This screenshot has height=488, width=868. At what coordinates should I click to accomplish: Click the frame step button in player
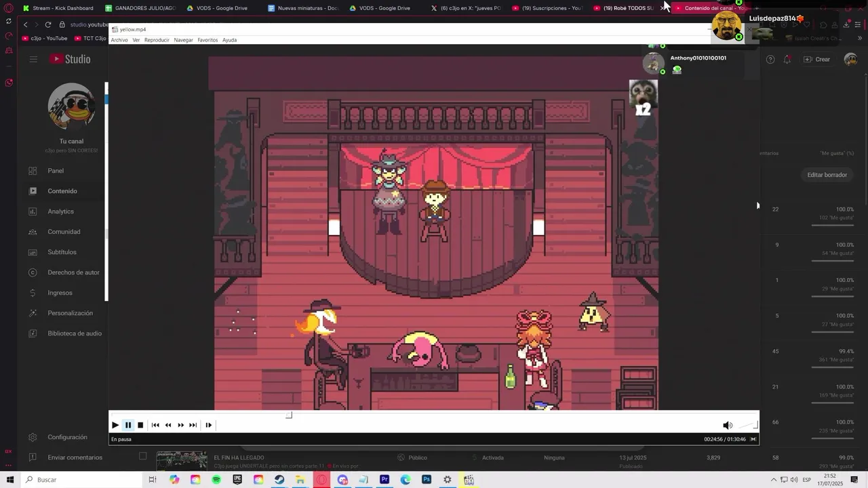[x=208, y=425]
